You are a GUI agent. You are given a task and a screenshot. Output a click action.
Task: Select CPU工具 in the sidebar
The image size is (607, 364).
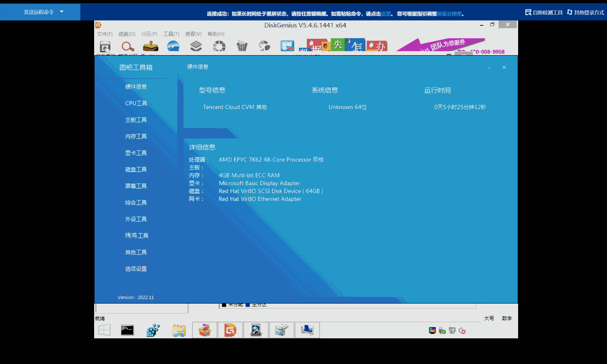tap(136, 103)
